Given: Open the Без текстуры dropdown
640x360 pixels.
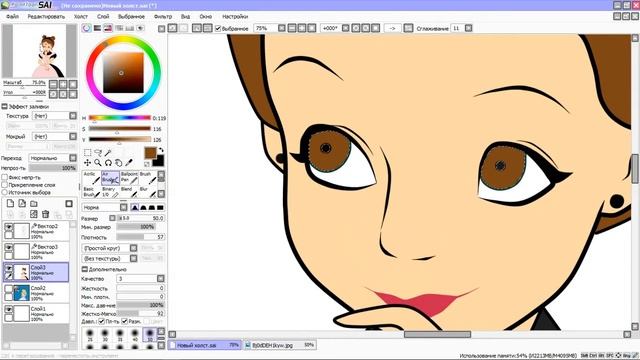Looking at the screenshot, I should (x=109, y=258).
